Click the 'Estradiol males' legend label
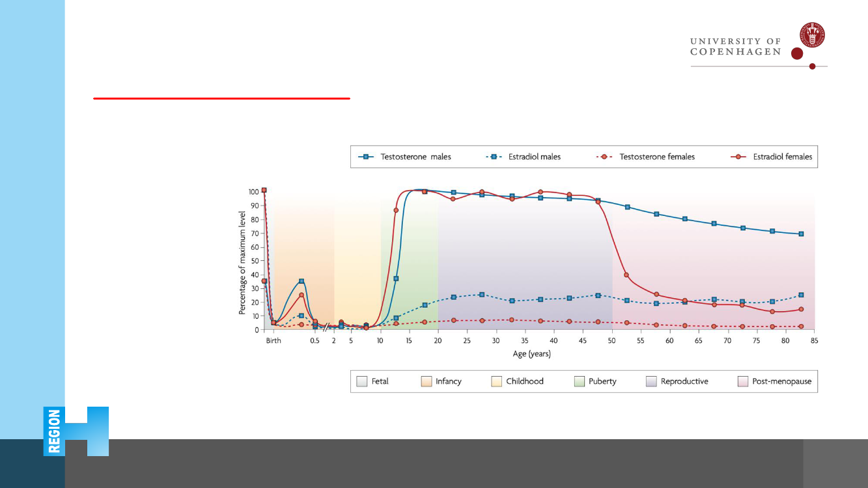 click(x=535, y=157)
